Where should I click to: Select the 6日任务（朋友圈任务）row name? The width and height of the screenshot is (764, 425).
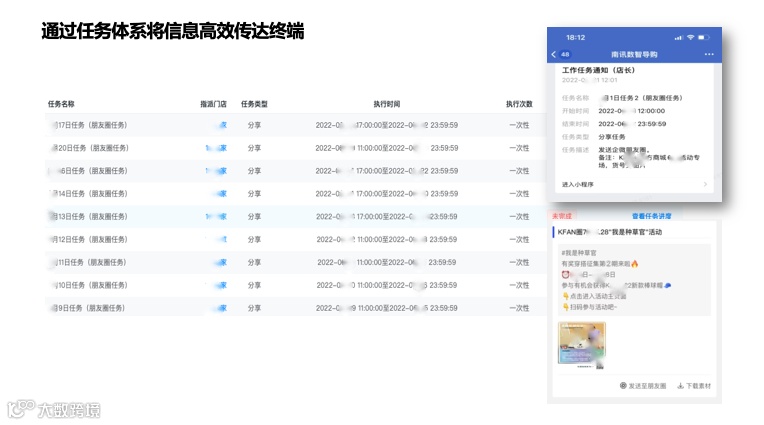(89, 171)
